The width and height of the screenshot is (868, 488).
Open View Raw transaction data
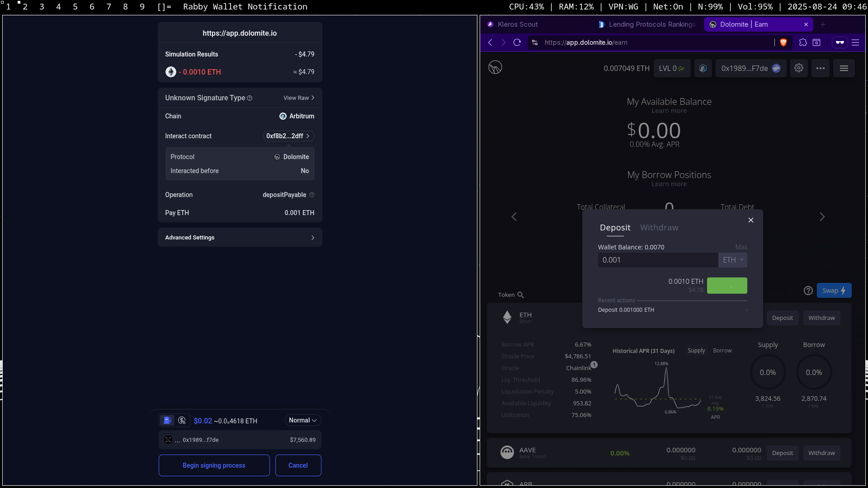pyautogui.click(x=299, y=98)
